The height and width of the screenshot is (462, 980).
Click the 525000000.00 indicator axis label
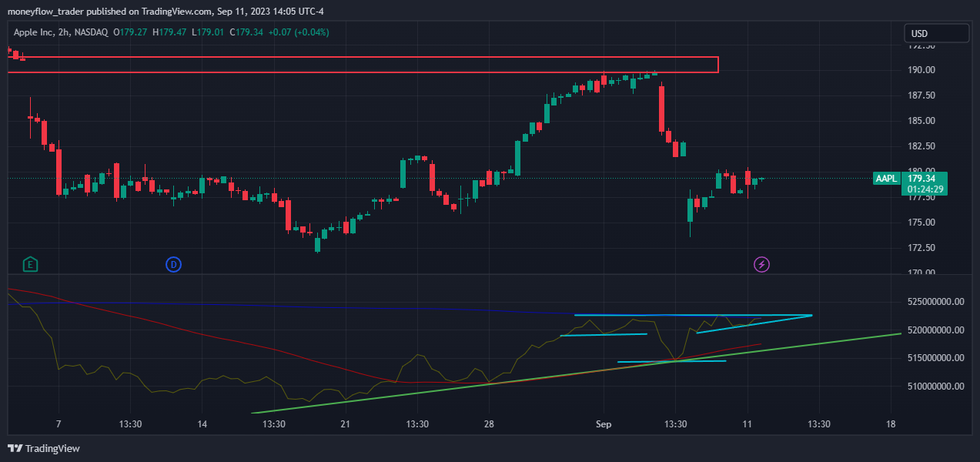935,302
